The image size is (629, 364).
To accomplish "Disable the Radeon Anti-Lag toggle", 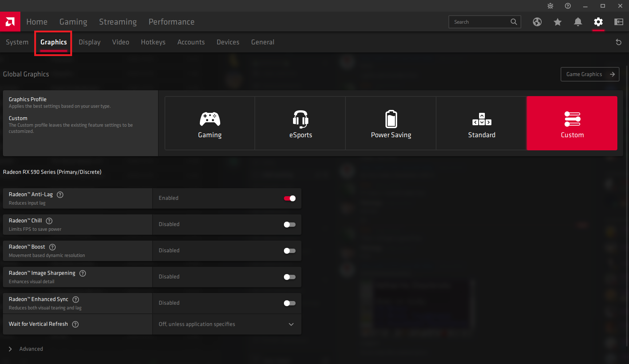I will (x=290, y=198).
